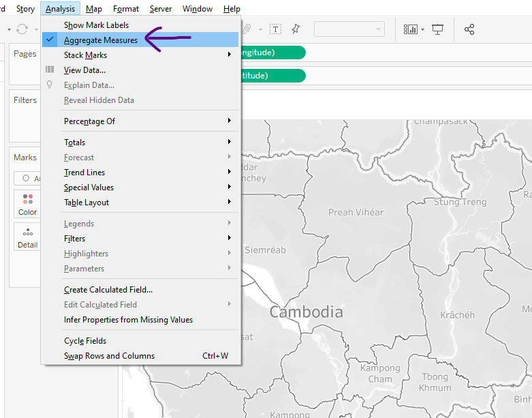Choose Create Calculated Field...
Screen dimensions: 532x418
pos(108,290)
